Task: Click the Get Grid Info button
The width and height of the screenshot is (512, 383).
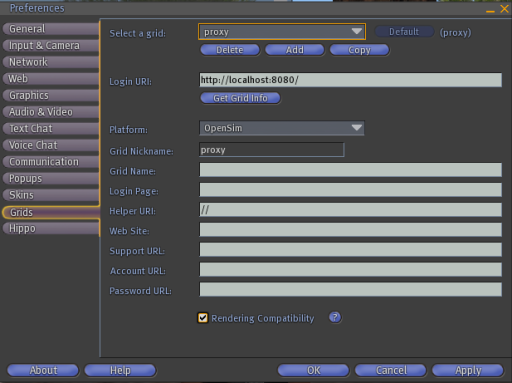Action: pyautogui.click(x=240, y=98)
